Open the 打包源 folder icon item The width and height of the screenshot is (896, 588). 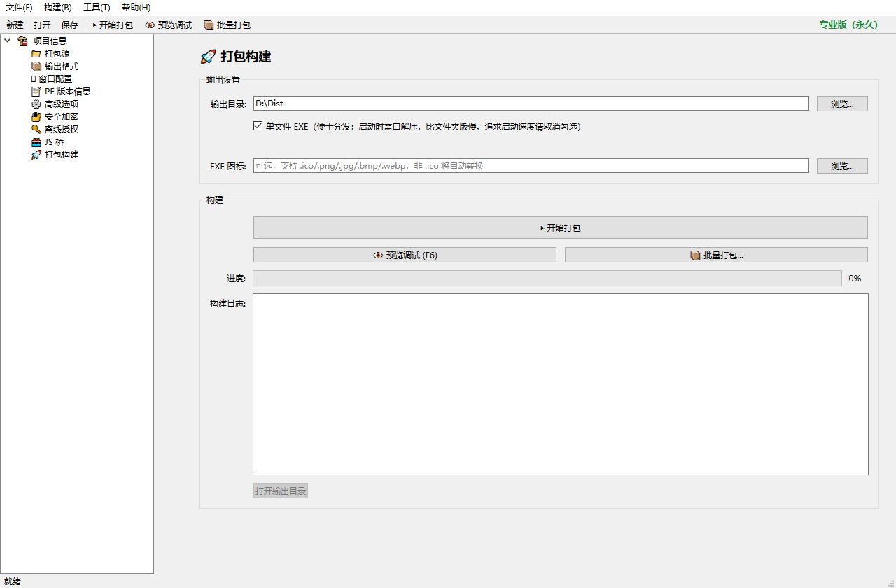(36, 54)
